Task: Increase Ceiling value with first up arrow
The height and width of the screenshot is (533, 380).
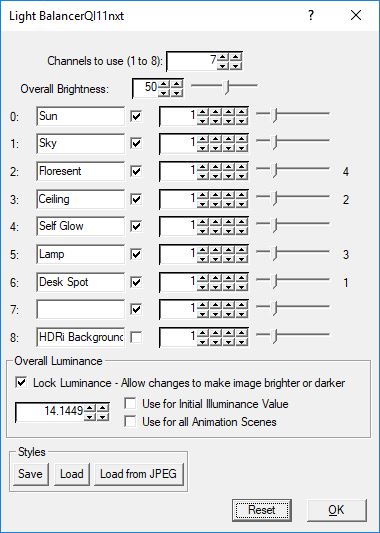Action: point(203,195)
